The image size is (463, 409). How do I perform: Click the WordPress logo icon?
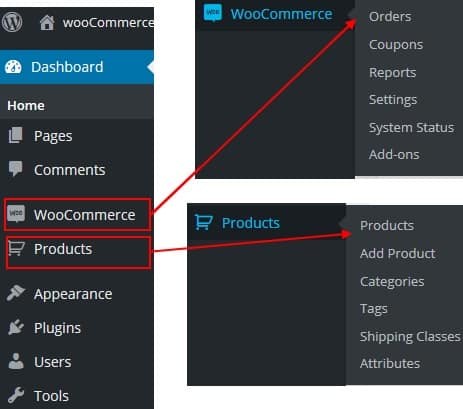[x=12, y=22]
